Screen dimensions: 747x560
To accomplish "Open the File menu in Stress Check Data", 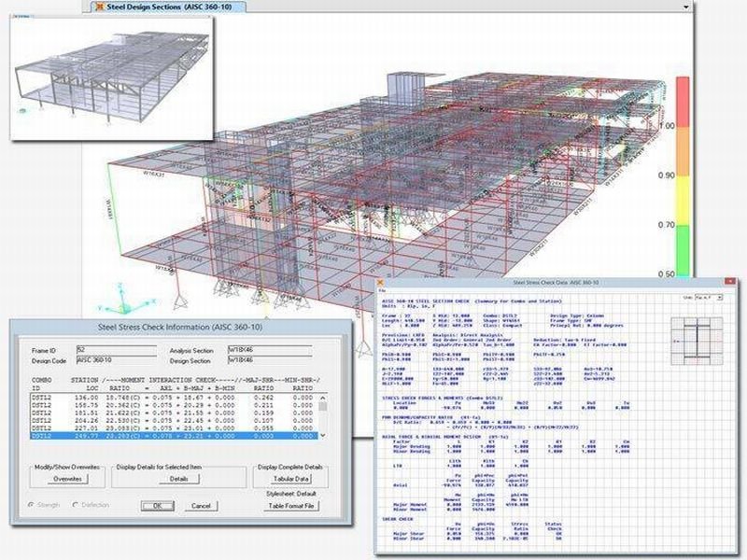I will 381,289.
